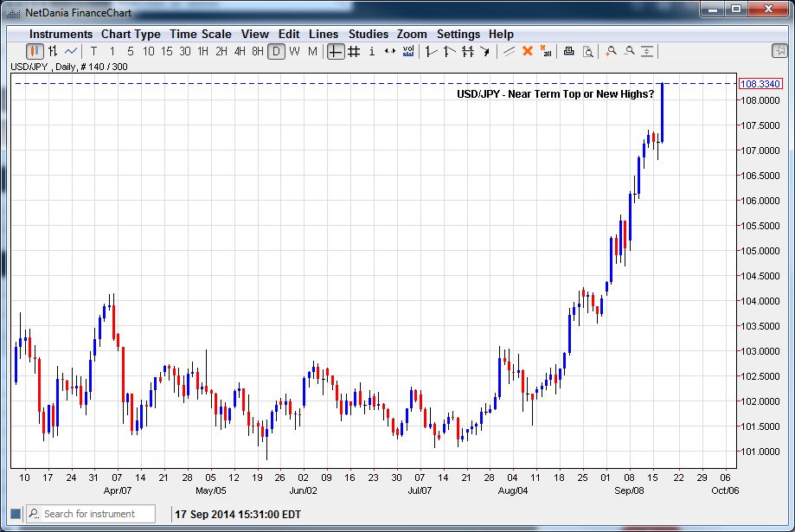Click the 'Apr/07' date axis label
Image resolution: width=795 pixels, height=532 pixels.
pyautogui.click(x=118, y=490)
